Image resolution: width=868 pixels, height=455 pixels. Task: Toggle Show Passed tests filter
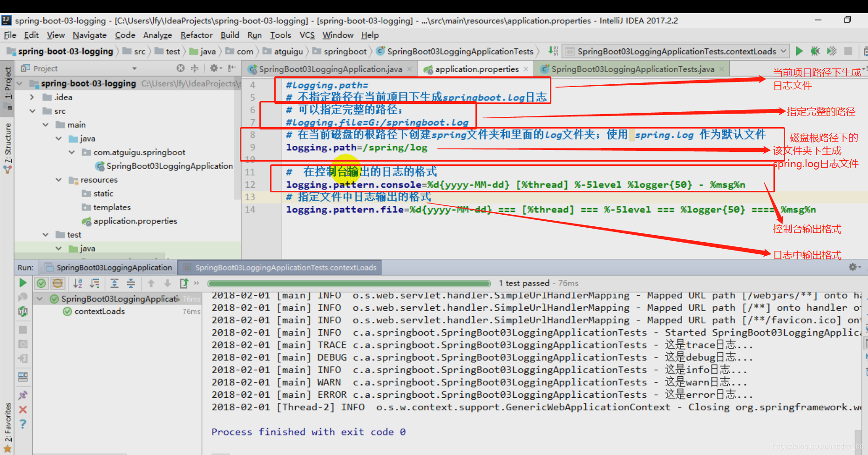(x=41, y=283)
